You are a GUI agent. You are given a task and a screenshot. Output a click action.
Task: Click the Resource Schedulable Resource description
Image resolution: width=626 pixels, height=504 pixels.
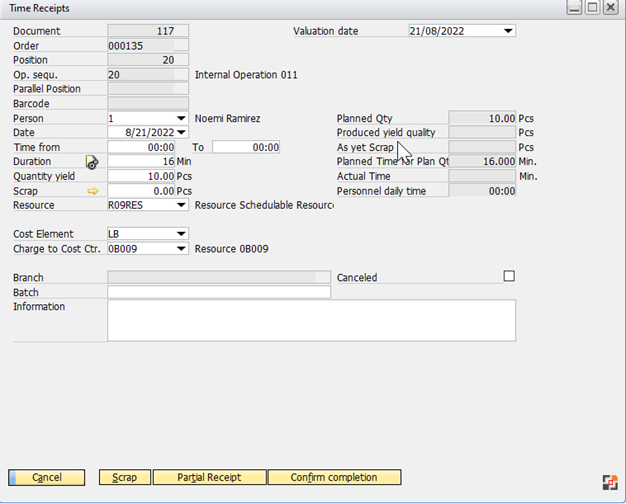264,205
